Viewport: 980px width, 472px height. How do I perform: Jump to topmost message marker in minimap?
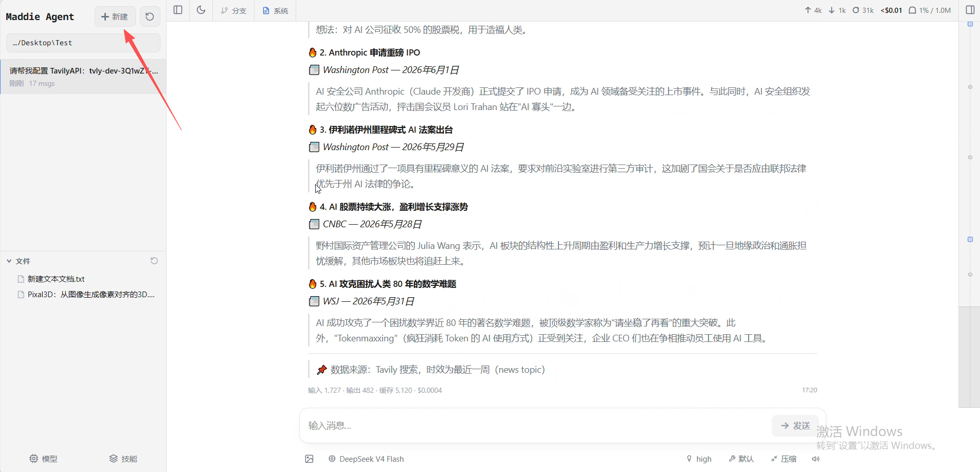[970, 24]
